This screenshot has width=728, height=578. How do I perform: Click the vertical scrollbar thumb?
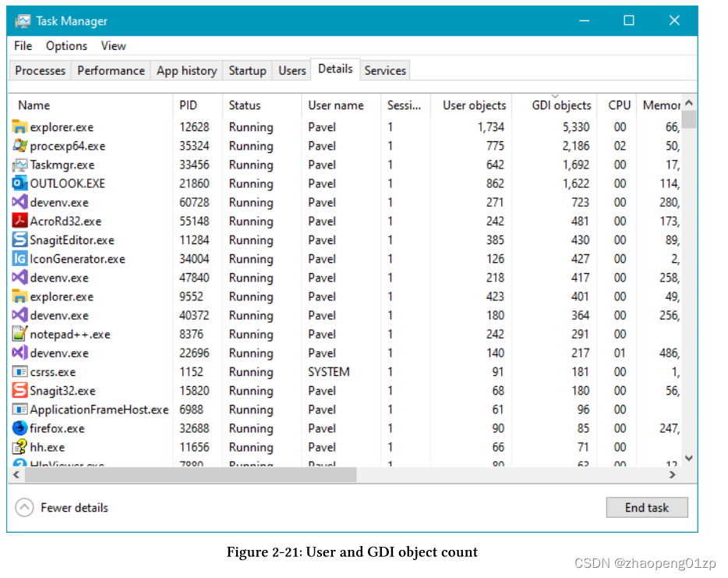(x=689, y=119)
